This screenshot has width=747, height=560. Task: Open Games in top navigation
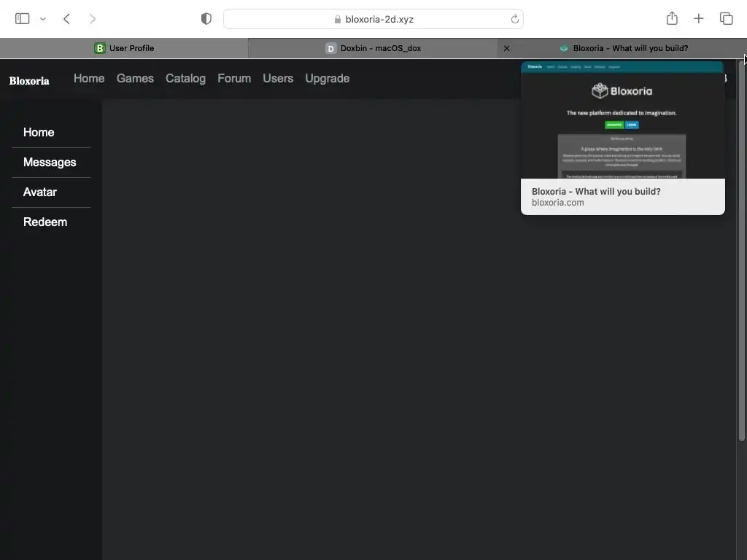pyautogui.click(x=135, y=78)
